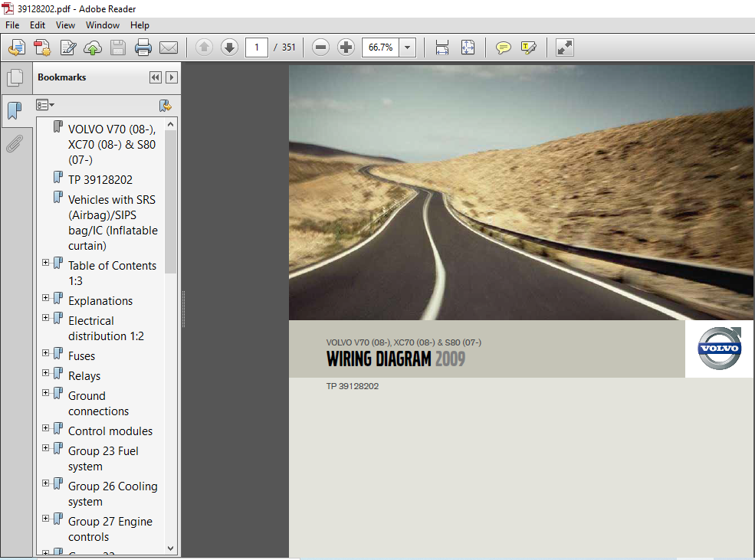Click the TP 39128202 text on page
Screen dimensions: 755x560
click(x=353, y=386)
